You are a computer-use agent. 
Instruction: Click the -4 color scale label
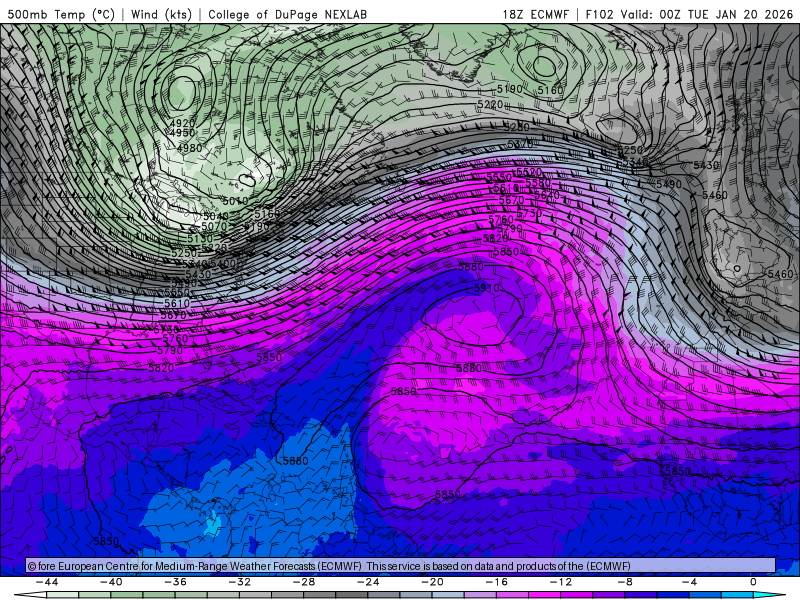pyautogui.click(x=689, y=582)
